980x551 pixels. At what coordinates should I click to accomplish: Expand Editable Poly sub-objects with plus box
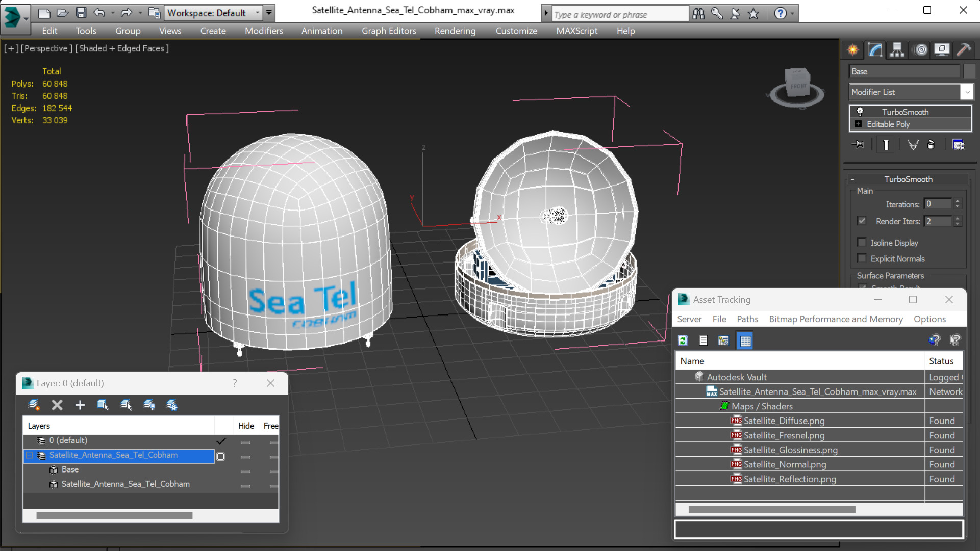(858, 124)
